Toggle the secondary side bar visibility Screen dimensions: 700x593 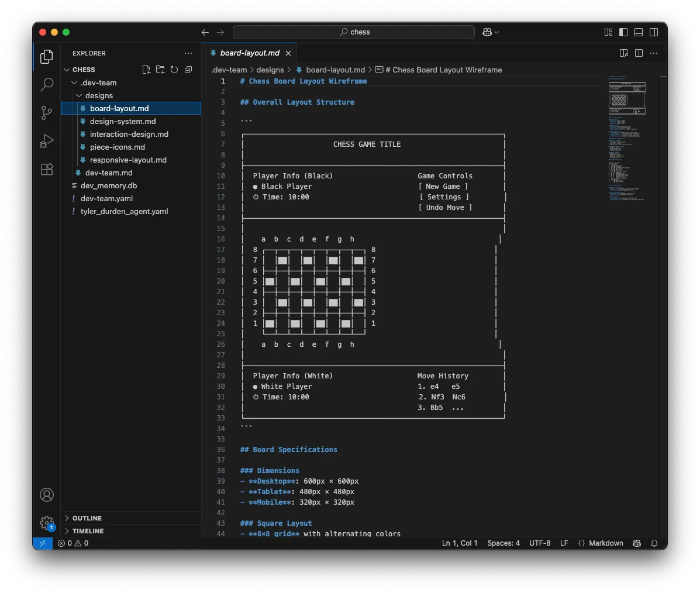tap(654, 32)
